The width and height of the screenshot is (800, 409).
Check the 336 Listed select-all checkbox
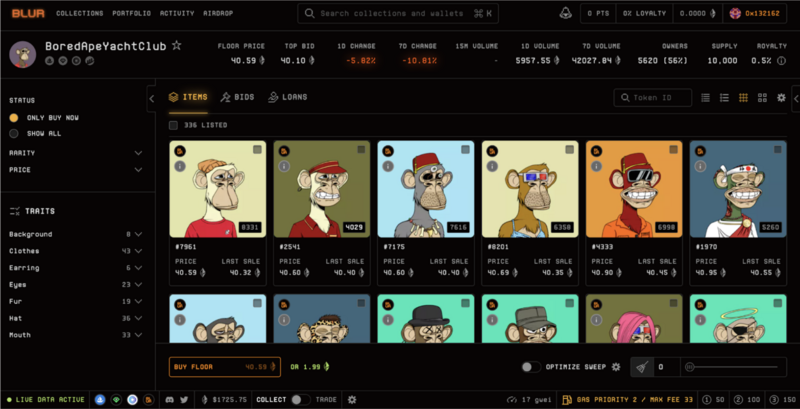(x=174, y=125)
